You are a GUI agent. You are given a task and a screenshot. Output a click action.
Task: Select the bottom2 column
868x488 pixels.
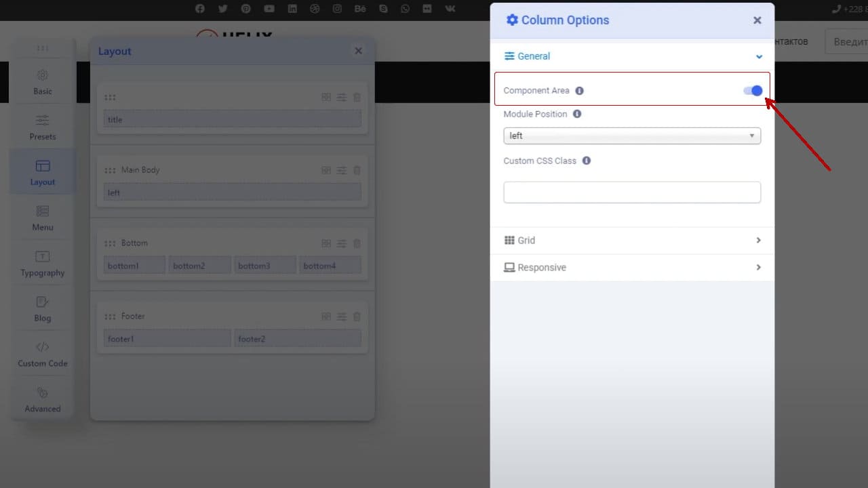(199, 266)
